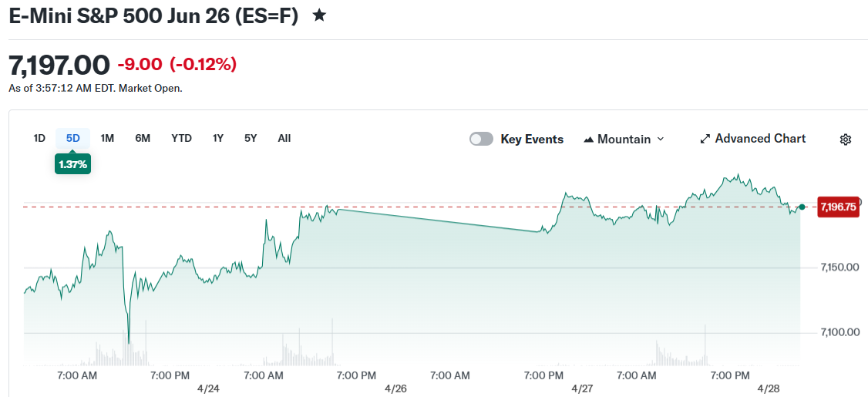
Task: Select the 1D range tab
Action: tap(39, 139)
